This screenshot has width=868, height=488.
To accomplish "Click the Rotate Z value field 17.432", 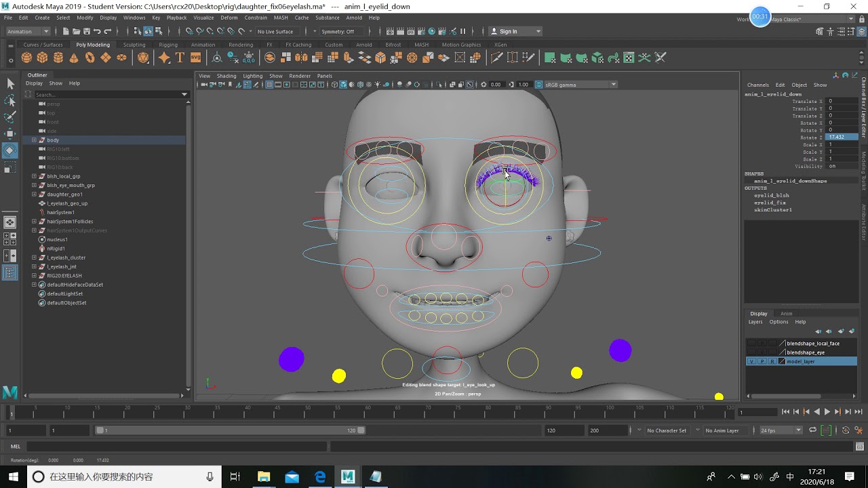I will (842, 137).
